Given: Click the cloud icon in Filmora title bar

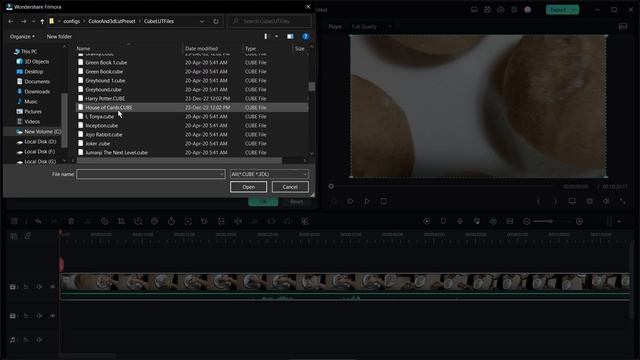Looking at the screenshot, I should [x=500, y=10].
